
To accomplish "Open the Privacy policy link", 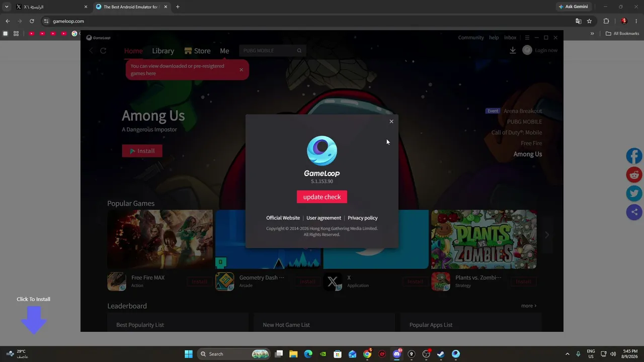I will 362,218.
